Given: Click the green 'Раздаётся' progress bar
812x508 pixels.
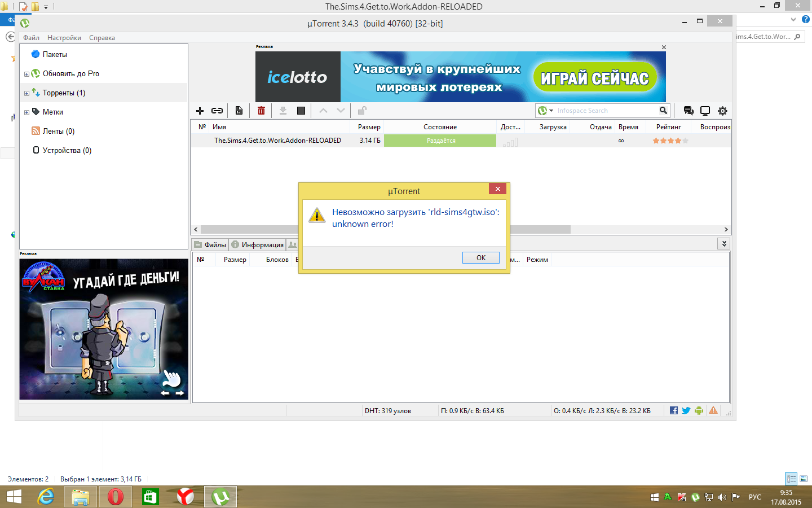Looking at the screenshot, I should pos(440,141).
